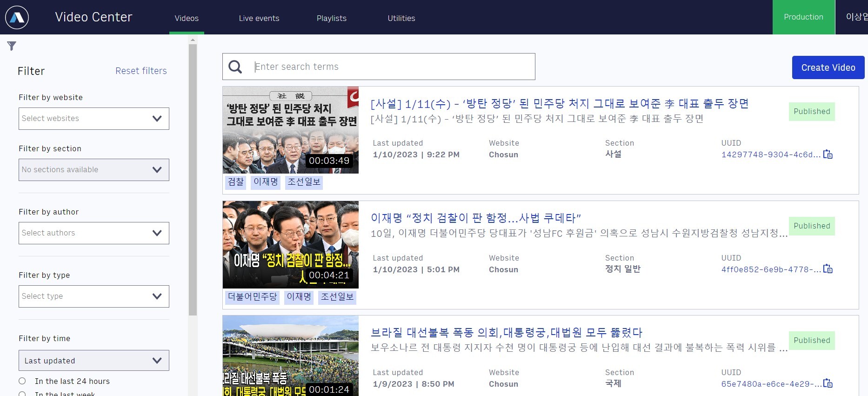This screenshot has width=868, height=396.
Task: Click the 검찰 tag on first video
Action: pyautogui.click(x=236, y=182)
